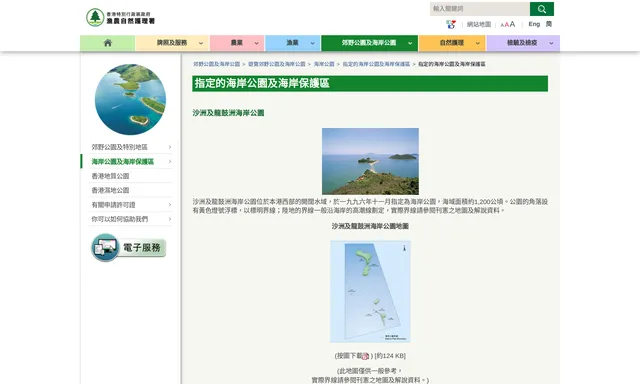Click breadcrumb 郊野公園及海岸公園
Viewport: 640px width, 384px height.
217,64
